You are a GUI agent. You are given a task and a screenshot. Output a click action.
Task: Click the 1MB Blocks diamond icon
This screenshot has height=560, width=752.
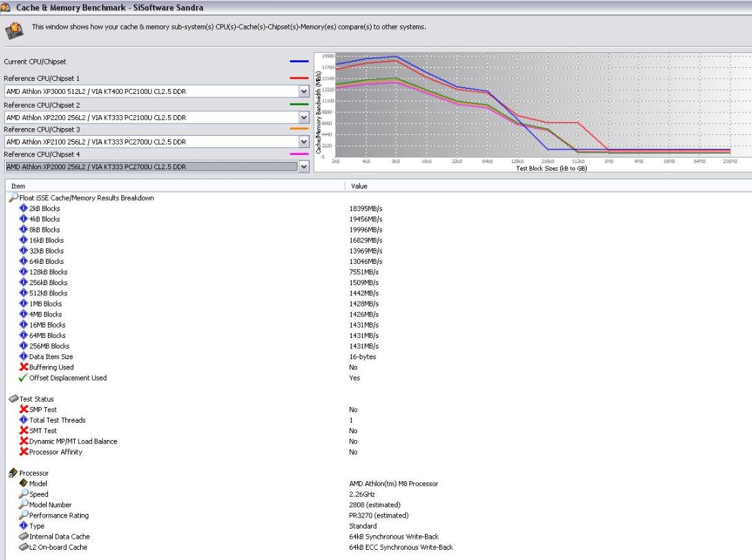click(x=23, y=303)
